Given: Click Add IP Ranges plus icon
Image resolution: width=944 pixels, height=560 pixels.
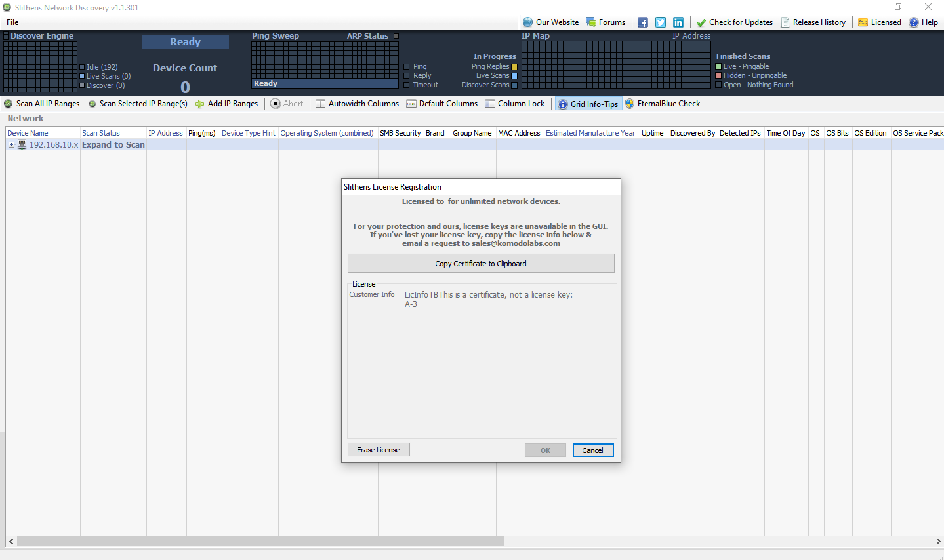Looking at the screenshot, I should pos(200,104).
